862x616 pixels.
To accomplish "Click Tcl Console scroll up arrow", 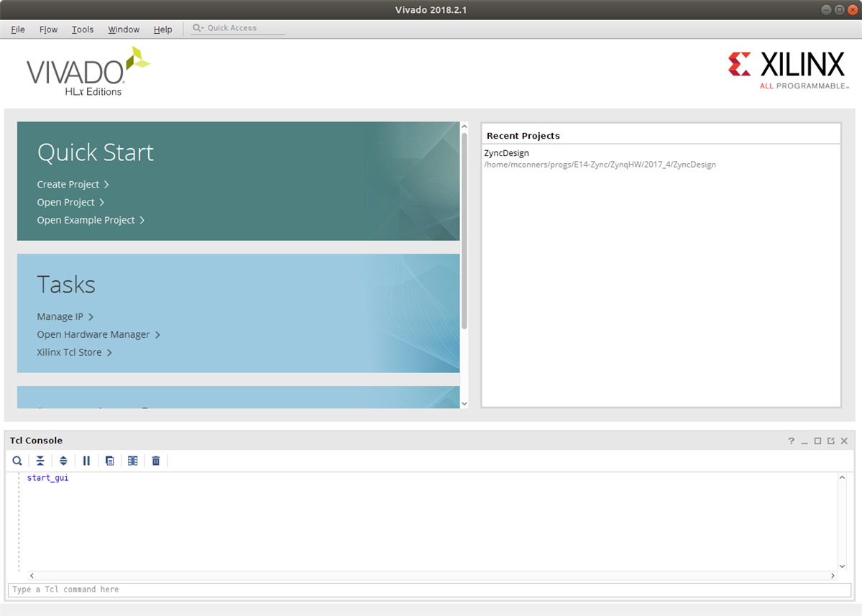I will point(842,477).
